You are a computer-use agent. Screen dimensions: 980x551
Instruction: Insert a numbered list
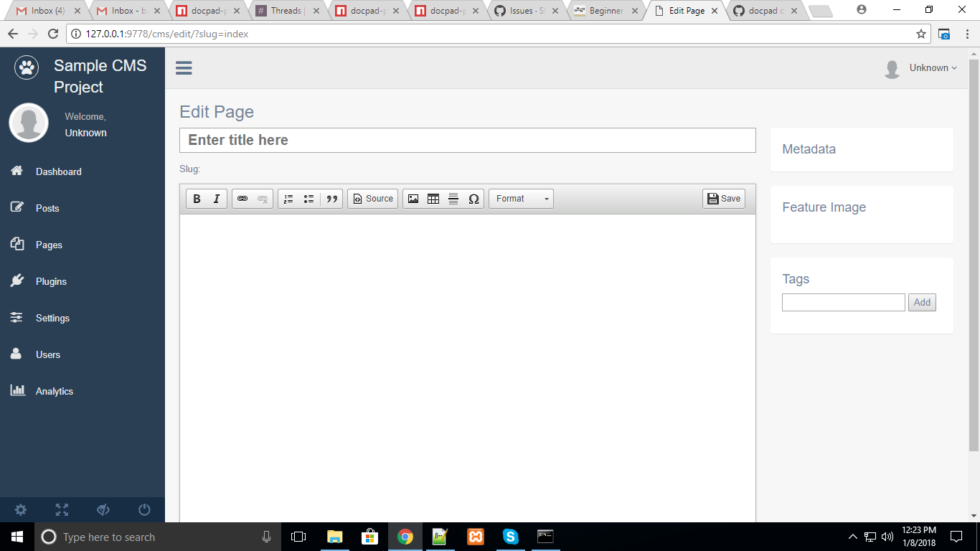(288, 199)
